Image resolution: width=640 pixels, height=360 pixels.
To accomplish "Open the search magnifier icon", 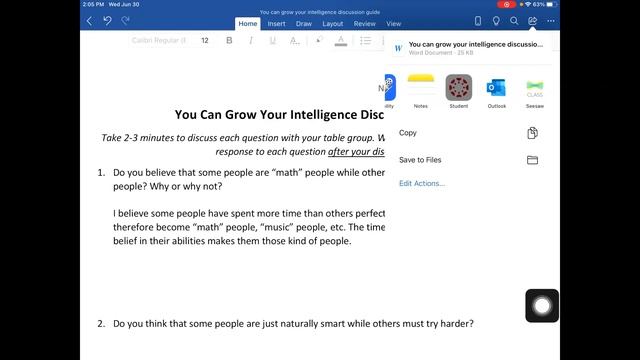I will point(514,21).
